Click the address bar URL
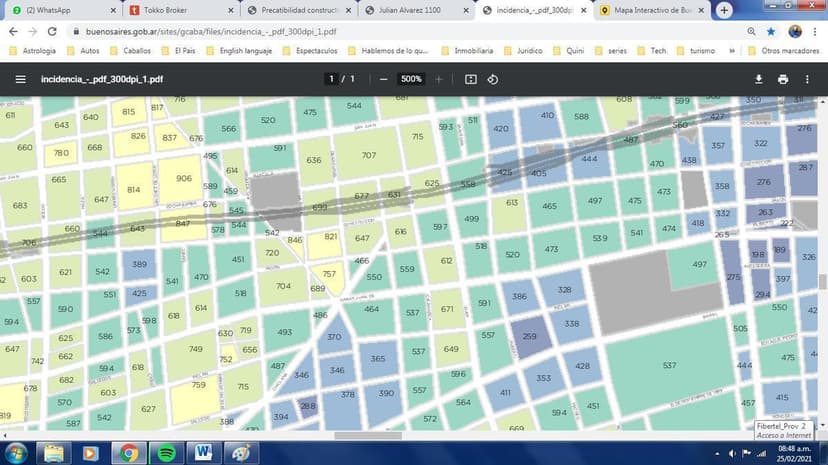The width and height of the screenshot is (828, 465). [250, 31]
